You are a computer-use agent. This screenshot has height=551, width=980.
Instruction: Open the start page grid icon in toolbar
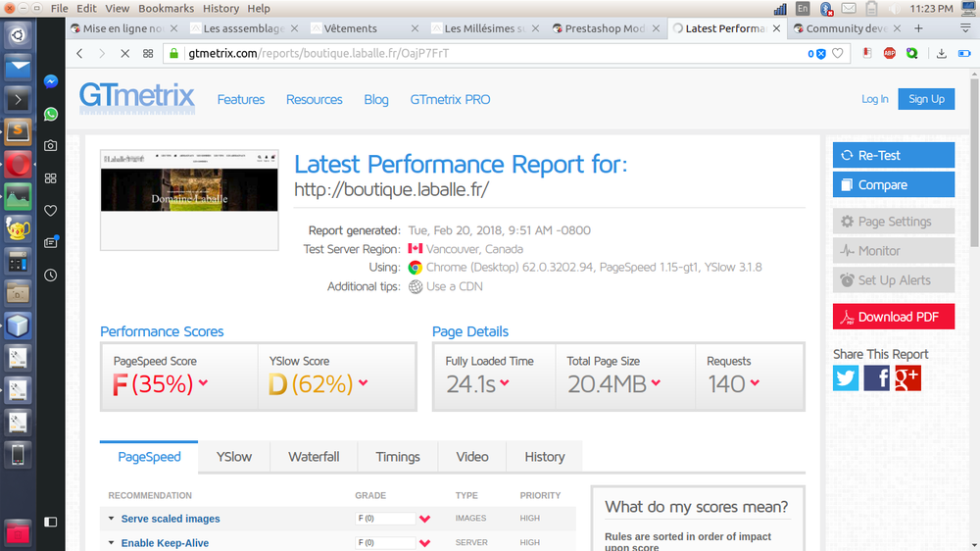[x=148, y=54]
